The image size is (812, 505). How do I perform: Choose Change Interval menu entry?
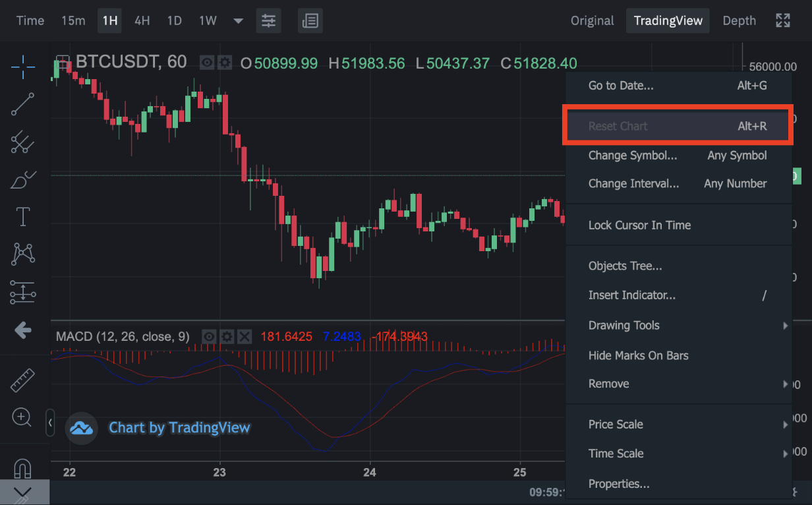coord(679,184)
